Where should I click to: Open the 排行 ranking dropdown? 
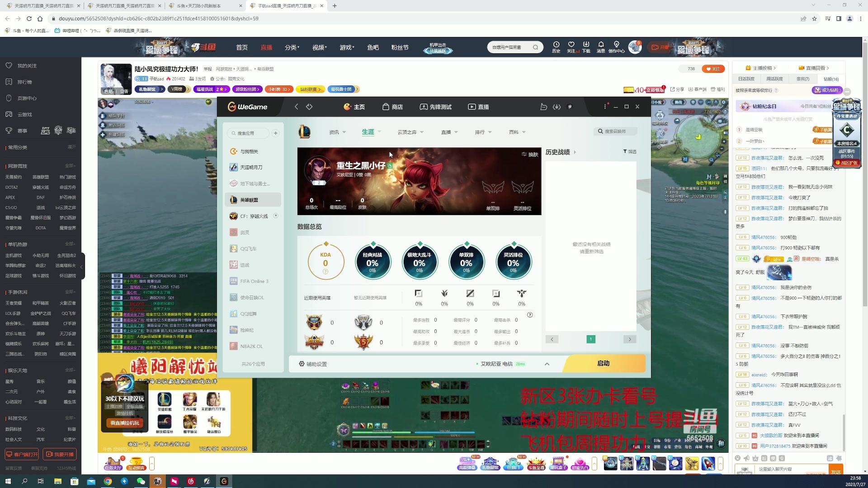tap(483, 132)
